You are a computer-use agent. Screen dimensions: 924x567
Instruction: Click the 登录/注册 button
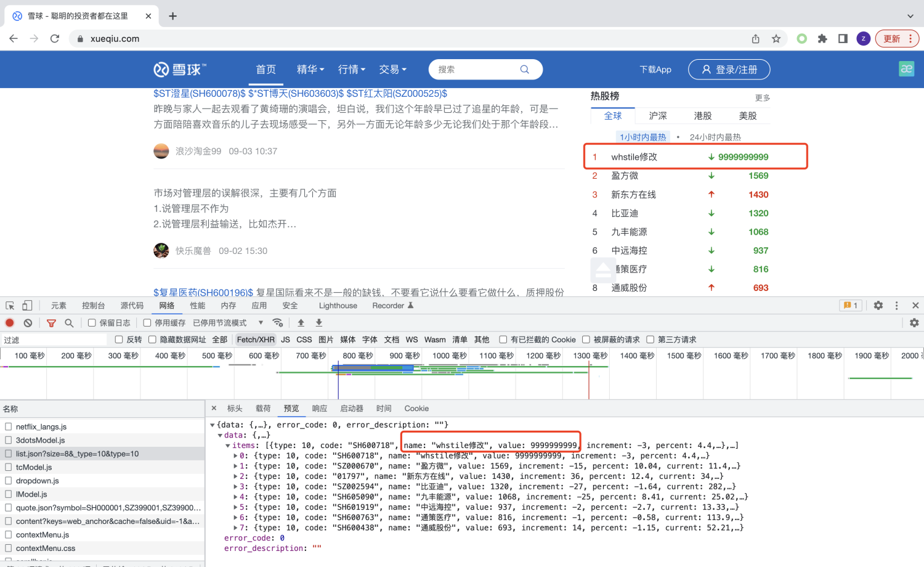(x=729, y=70)
